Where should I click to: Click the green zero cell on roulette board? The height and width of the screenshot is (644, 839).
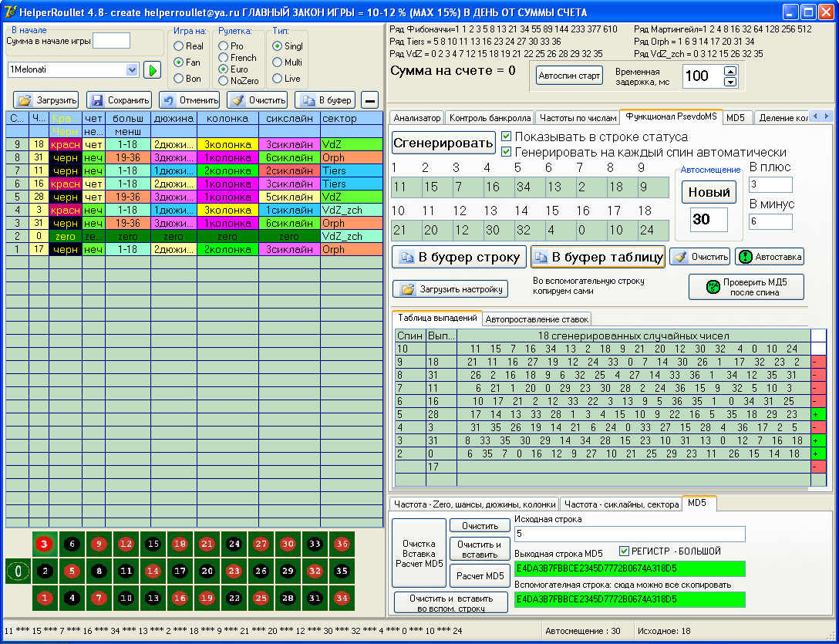point(16,572)
